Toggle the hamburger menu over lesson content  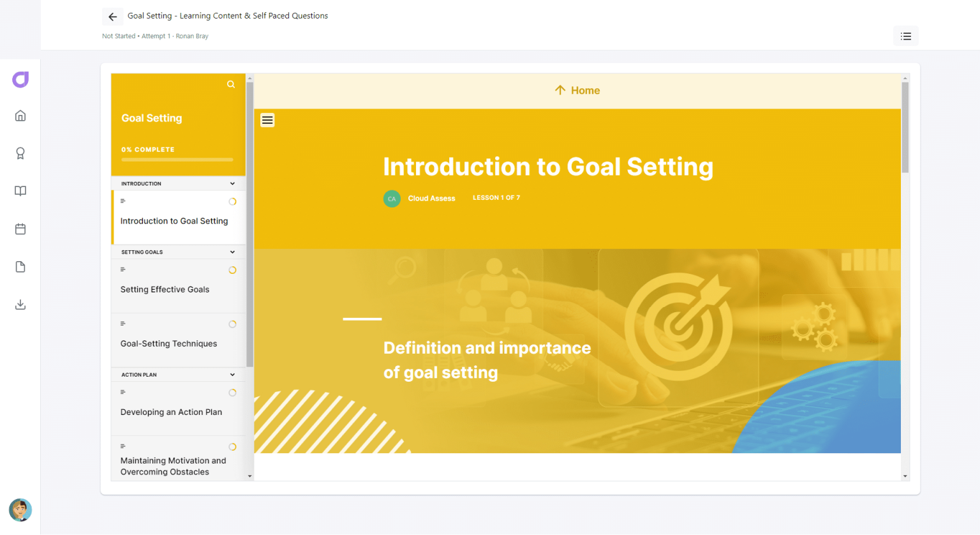(267, 120)
